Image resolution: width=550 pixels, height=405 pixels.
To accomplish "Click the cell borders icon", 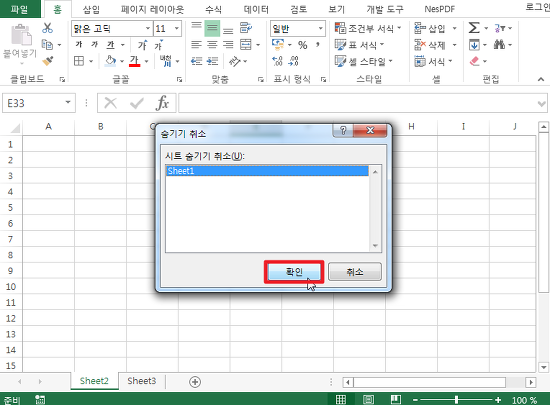I will 79,61.
